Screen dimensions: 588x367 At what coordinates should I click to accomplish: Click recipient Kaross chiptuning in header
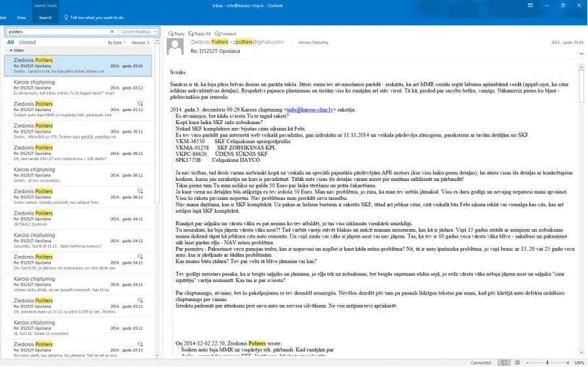click(x=313, y=42)
